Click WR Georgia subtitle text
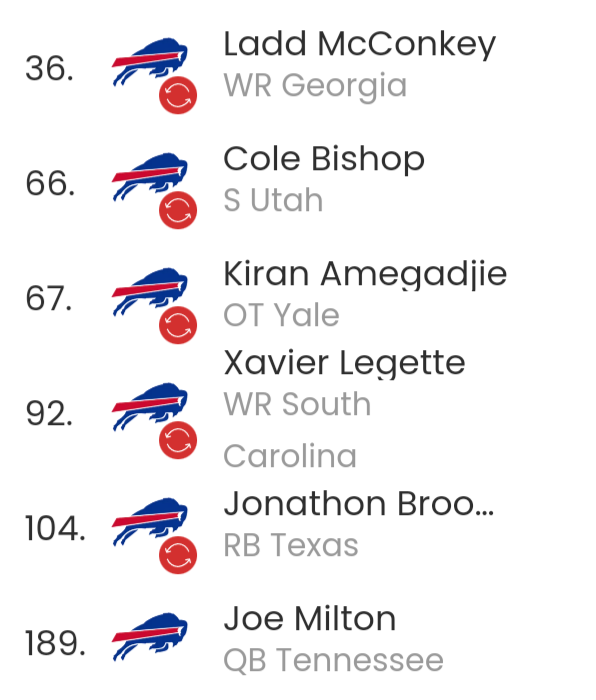This screenshot has width=596, height=700. tap(315, 86)
